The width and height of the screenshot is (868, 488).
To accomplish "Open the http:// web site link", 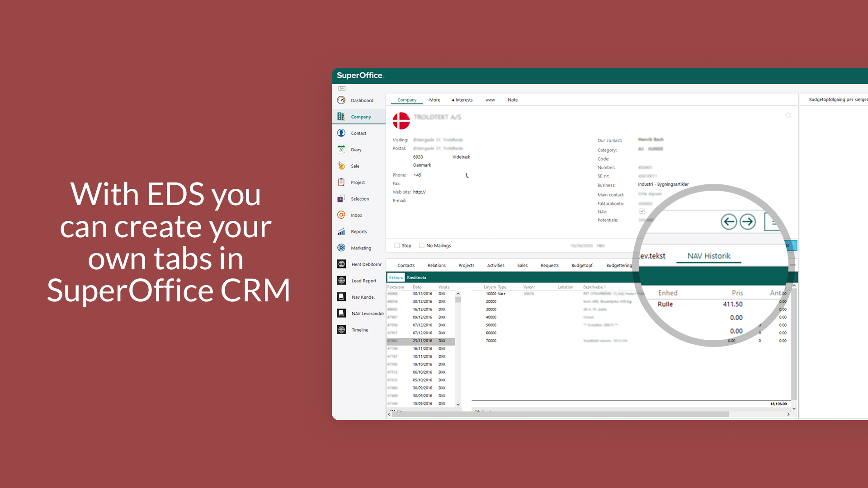I will [x=420, y=192].
